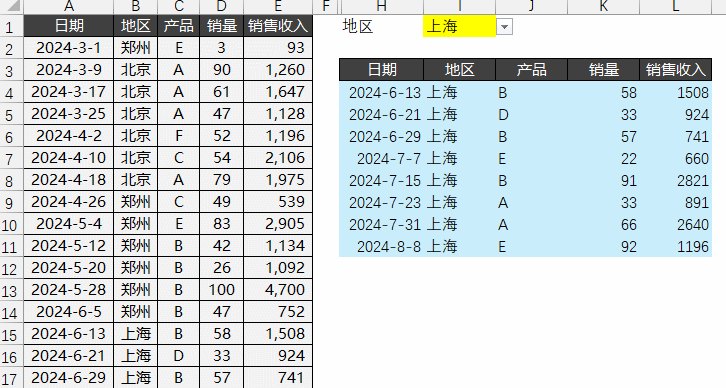Select date cell 2024-4-2
The width and height of the screenshot is (726, 388).
coord(69,136)
